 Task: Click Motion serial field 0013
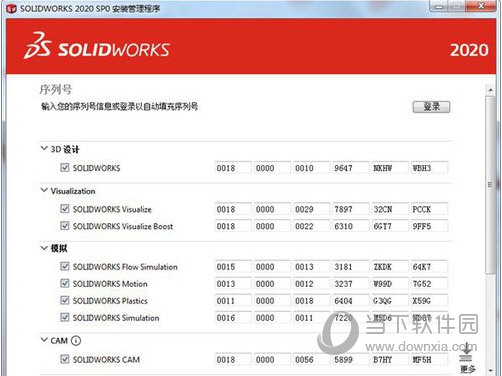[233, 284]
